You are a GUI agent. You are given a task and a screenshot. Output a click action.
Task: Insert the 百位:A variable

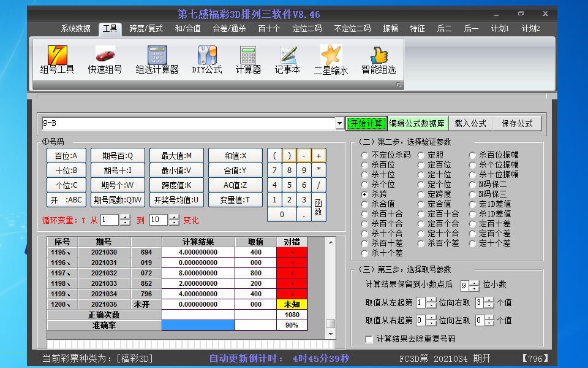pos(66,156)
